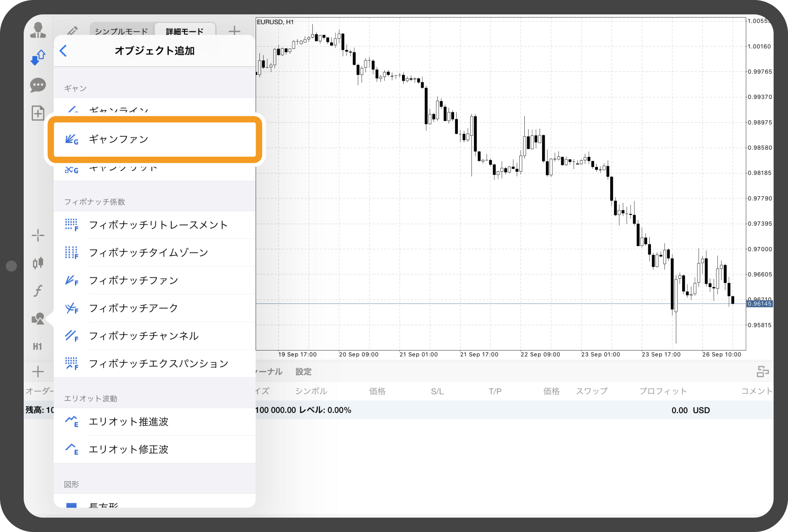Viewport: 788px width, 532px height.
Task: Click the panel layout icon at right
Action: point(763,372)
